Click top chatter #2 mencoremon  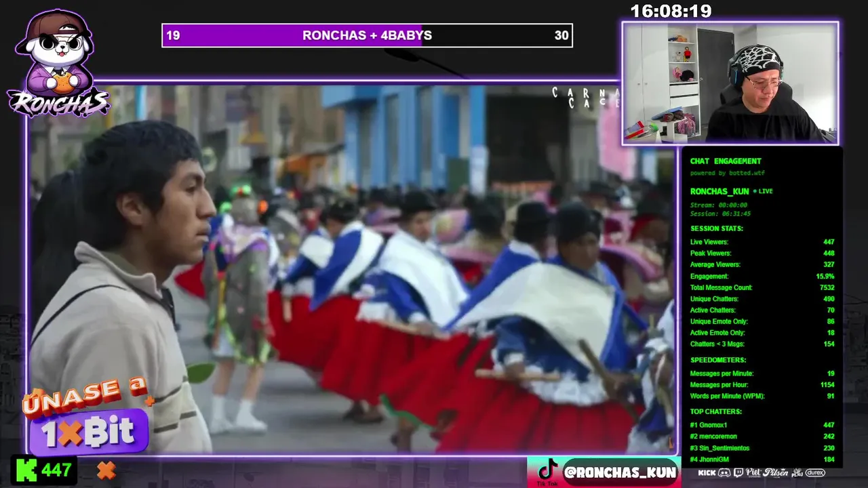pos(762,436)
